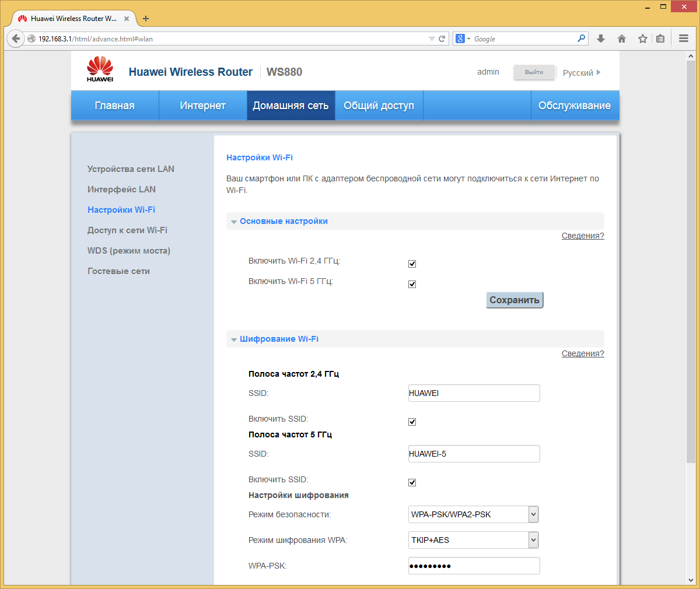
Task: Bookmark this page with the star icon
Action: [x=643, y=38]
